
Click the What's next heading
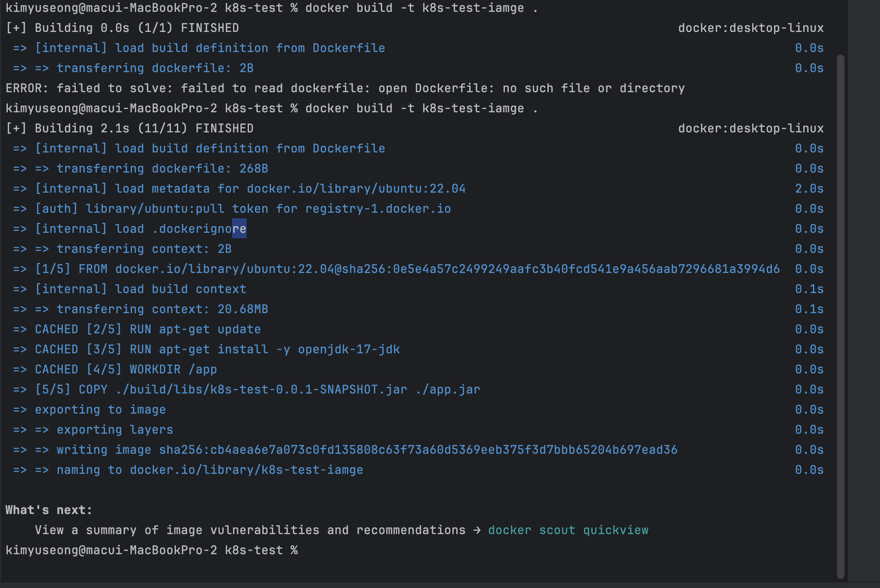pos(49,510)
